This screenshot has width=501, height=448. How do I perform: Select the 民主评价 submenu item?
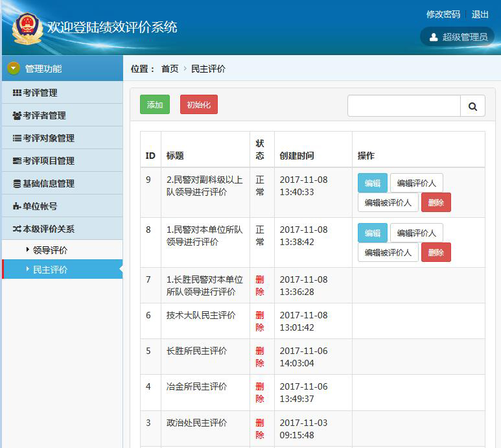[x=50, y=270]
